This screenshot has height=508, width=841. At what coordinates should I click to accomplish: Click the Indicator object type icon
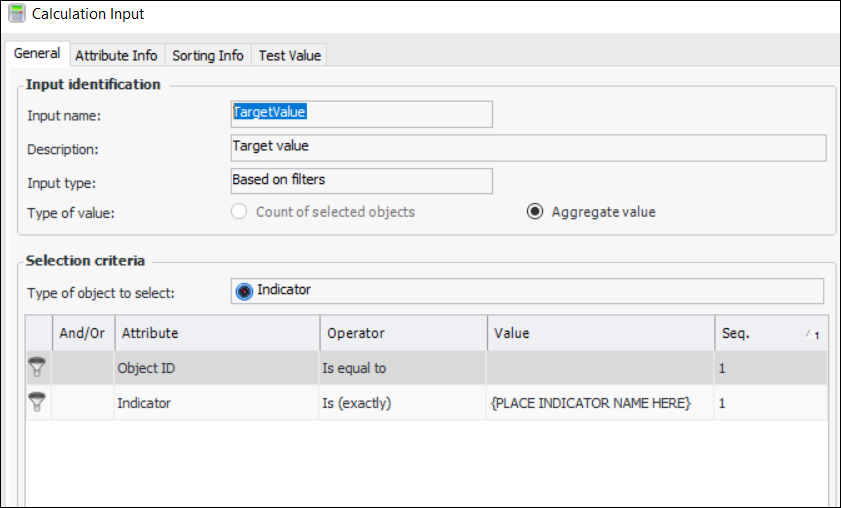[245, 291]
